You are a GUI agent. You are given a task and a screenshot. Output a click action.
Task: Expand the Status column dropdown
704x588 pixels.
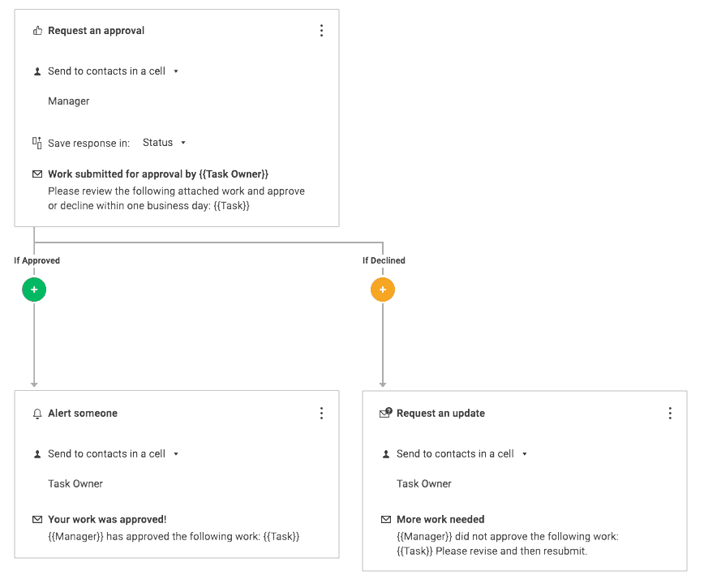pos(165,143)
